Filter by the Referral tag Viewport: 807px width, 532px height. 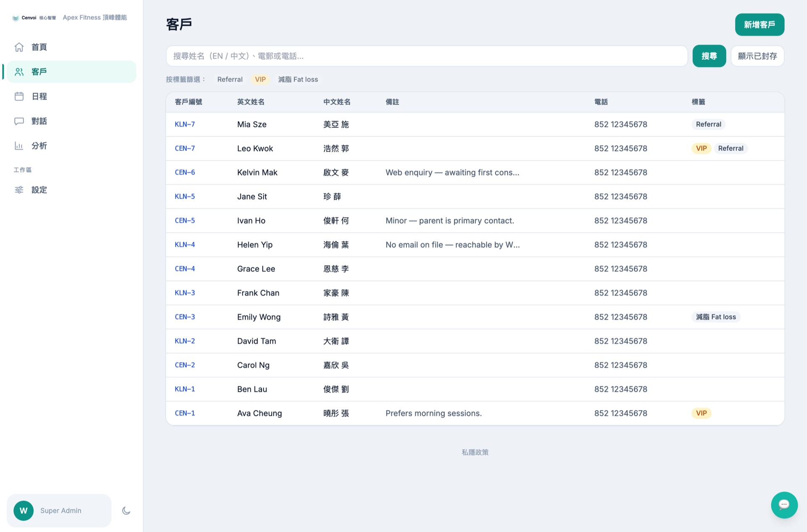230,79
